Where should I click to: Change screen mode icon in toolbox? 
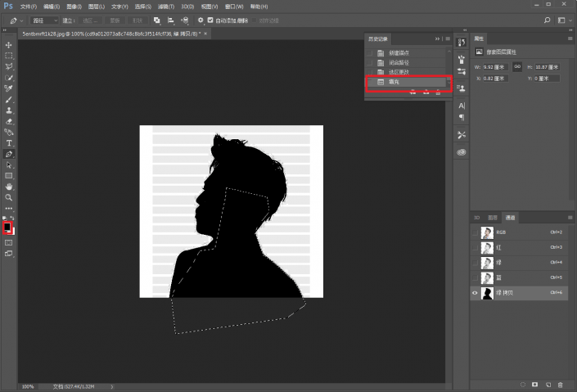pos(8,253)
